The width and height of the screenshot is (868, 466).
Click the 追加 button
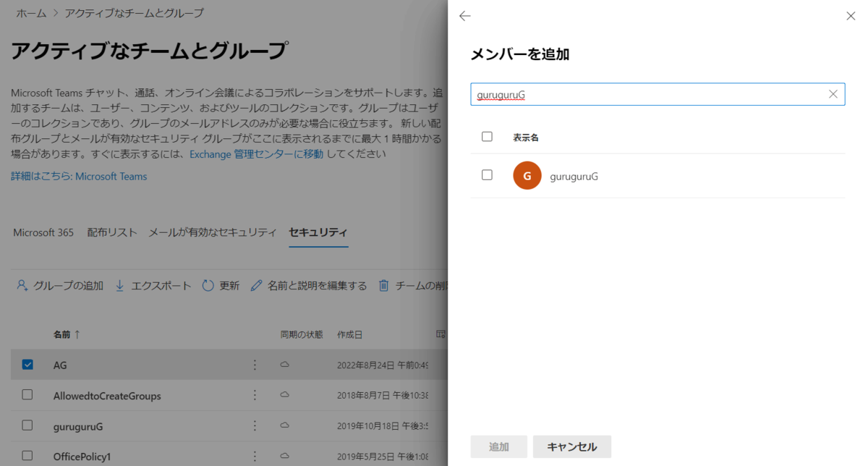point(499,446)
